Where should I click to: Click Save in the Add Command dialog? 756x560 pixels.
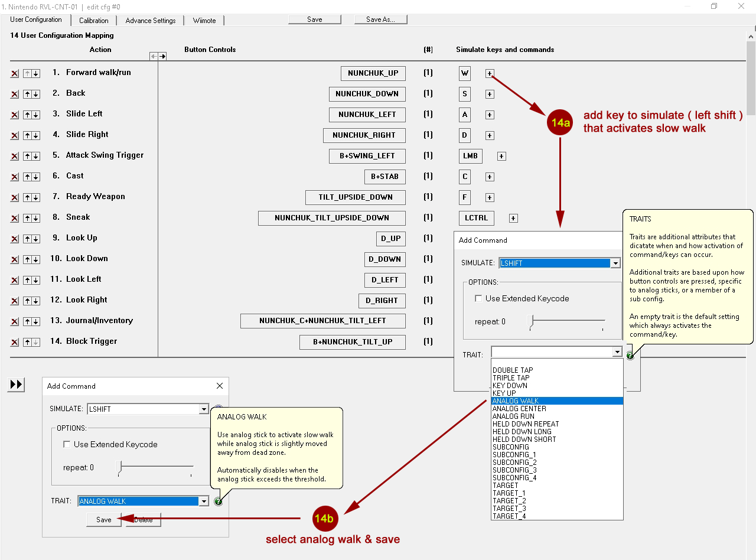(103, 520)
